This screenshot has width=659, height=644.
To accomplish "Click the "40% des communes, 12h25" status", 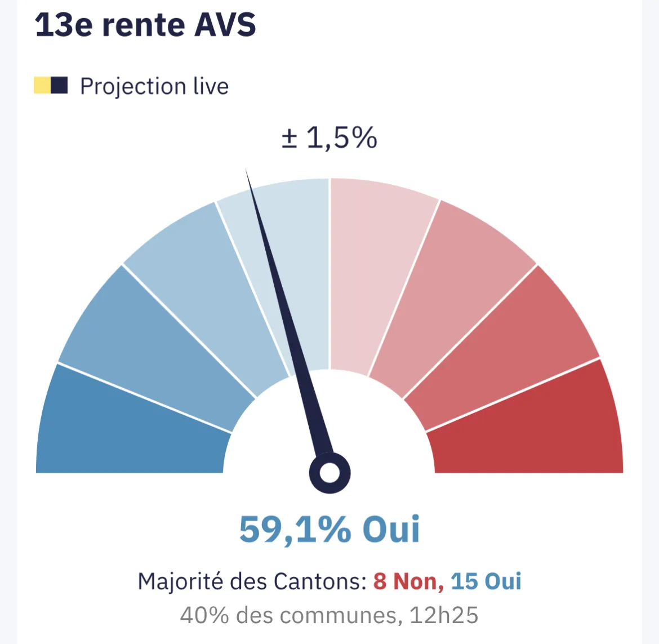I will 329,615.
